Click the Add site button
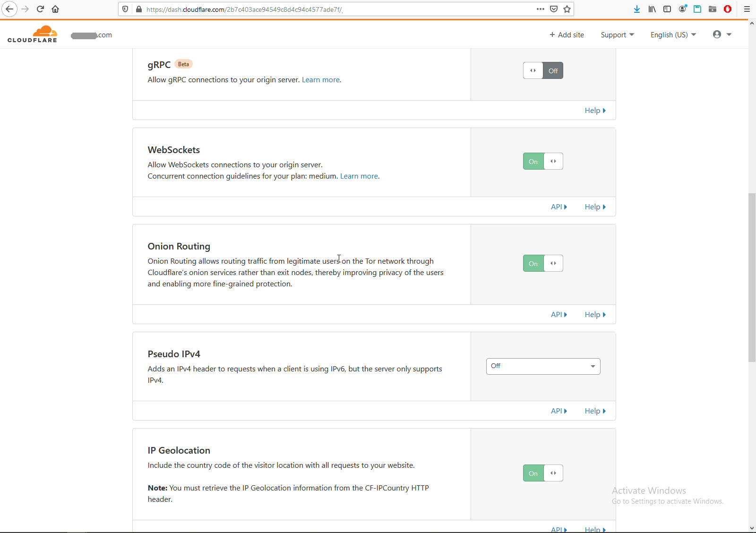Viewport: 756px width, 533px height. [567, 35]
